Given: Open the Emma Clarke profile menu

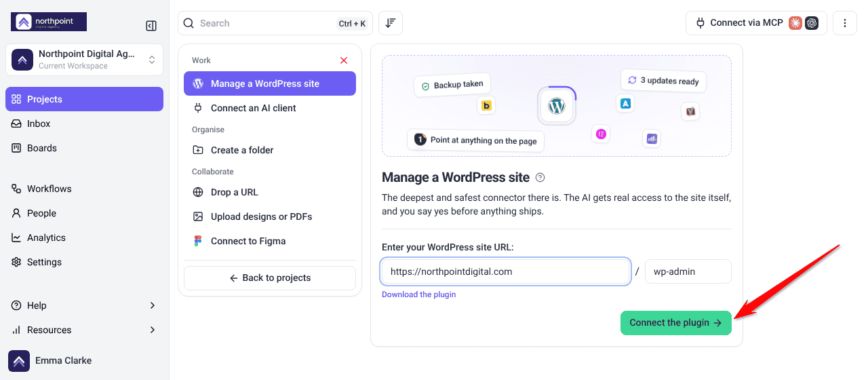Looking at the screenshot, I should tap(84, 360).
